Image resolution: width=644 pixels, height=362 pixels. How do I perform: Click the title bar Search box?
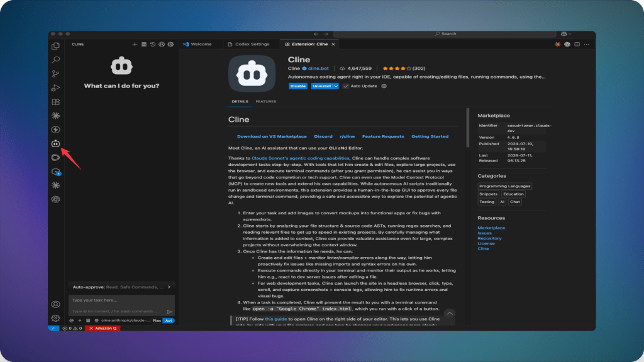click(x=445, y=34)
